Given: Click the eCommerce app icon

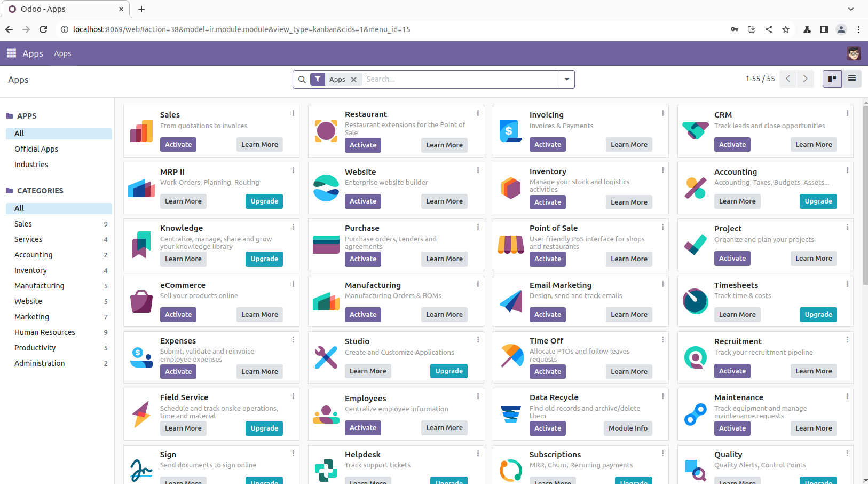Looking at the screenshot, I should pos(141,301).
